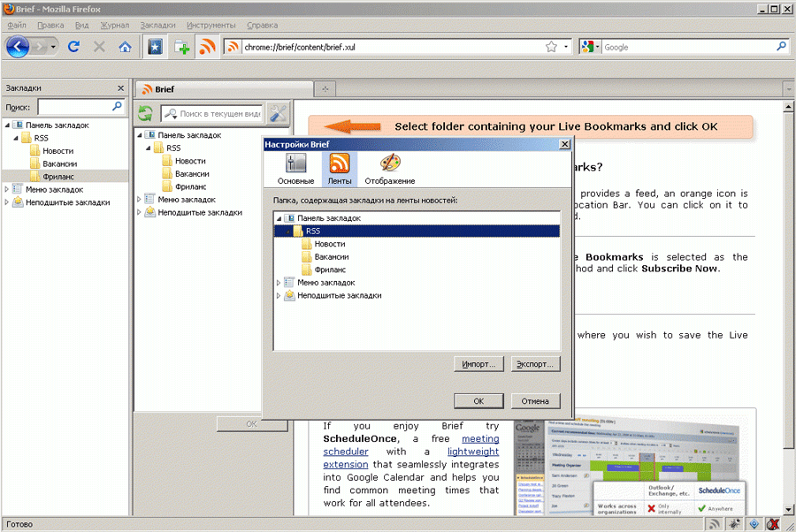This screenshot has height=532, width=796.
Task: Open the address bar history dropdown
Action: tap(566, 47)
